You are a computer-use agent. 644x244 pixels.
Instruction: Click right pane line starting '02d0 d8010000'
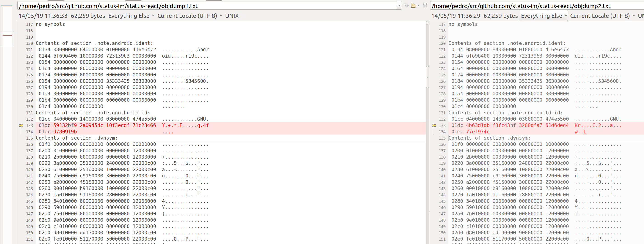(536, 232)
